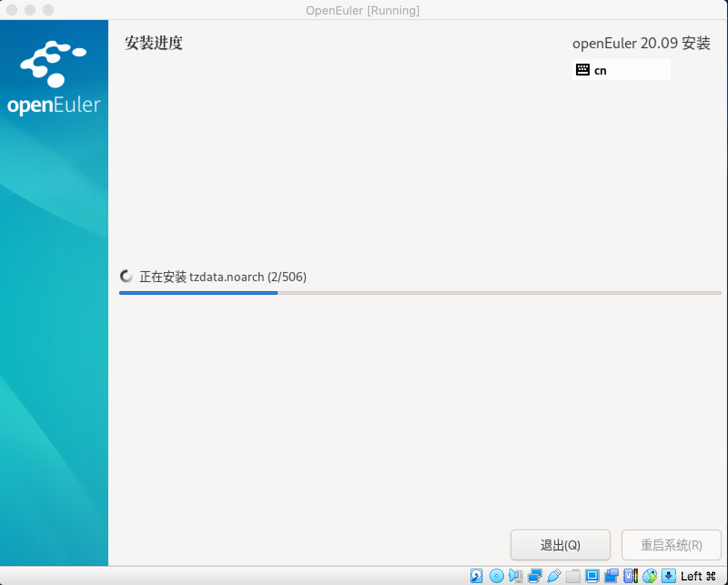Viewport: 728px width, 585px height.
Task: Click the cn keyboard layout indicator
Action: tap(621, 70)
